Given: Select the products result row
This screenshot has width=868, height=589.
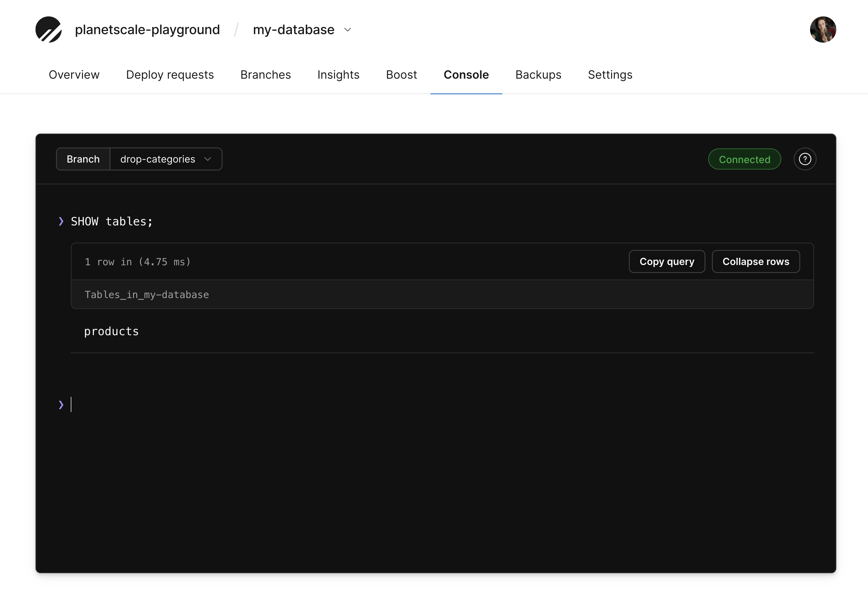Looking at the screenshot, I should [442, 331].
